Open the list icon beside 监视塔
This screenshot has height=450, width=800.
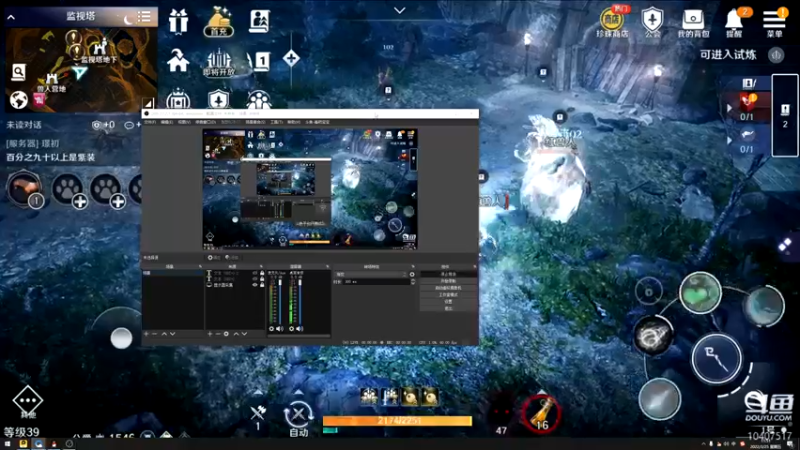pos(144,16)
